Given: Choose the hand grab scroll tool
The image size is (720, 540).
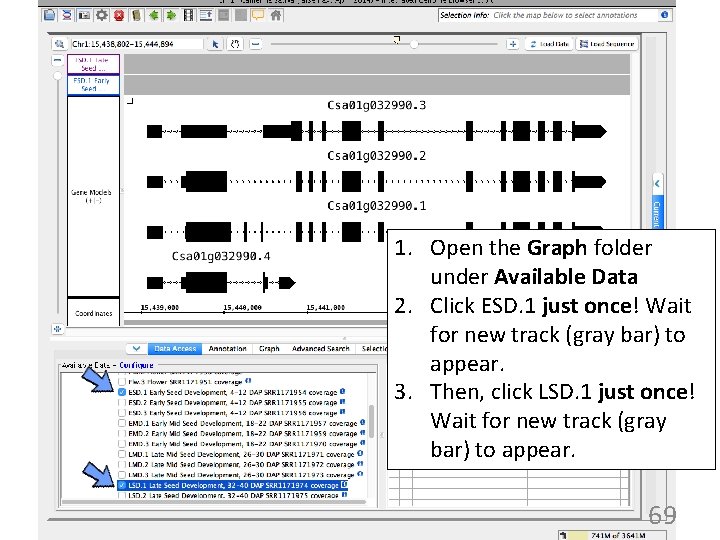Looking at the screenshot, I should click(x=235, y=44).
